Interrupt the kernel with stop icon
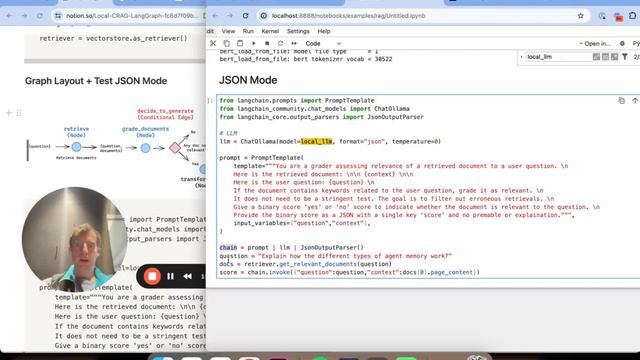Viewport: 640px width, 360px height. point(267,43)
